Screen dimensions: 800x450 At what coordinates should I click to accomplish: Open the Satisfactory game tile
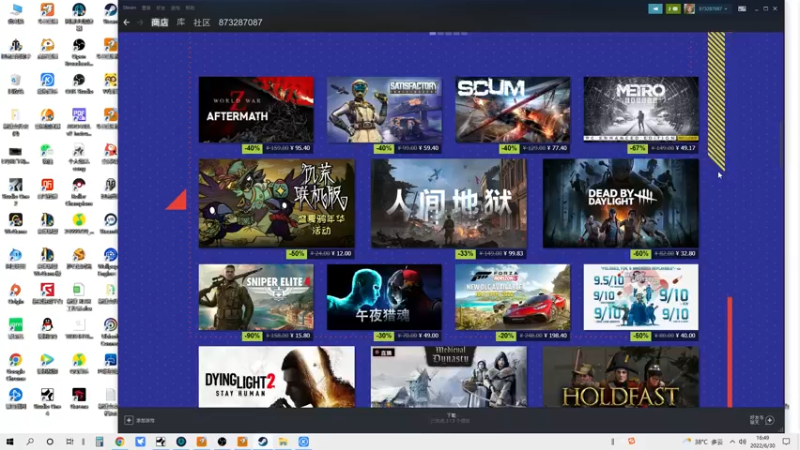click(384, 110)
